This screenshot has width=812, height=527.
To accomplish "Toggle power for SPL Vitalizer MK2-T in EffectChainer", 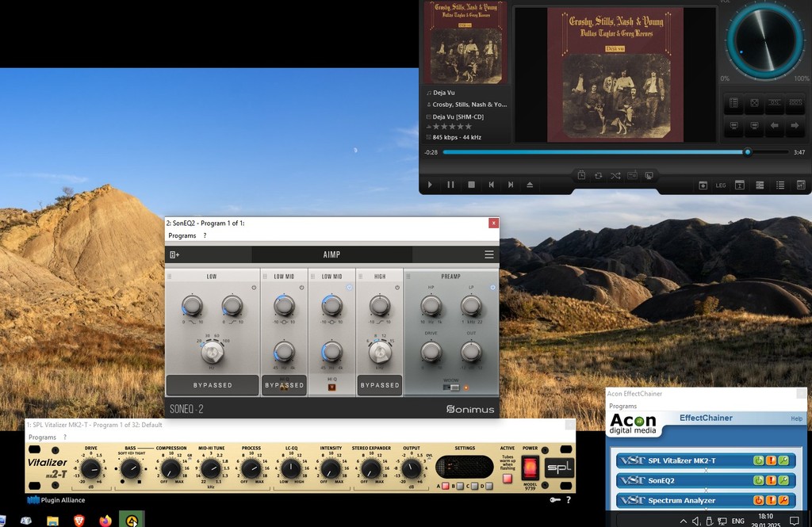I will pyautogui.click(x=759, y=460).
